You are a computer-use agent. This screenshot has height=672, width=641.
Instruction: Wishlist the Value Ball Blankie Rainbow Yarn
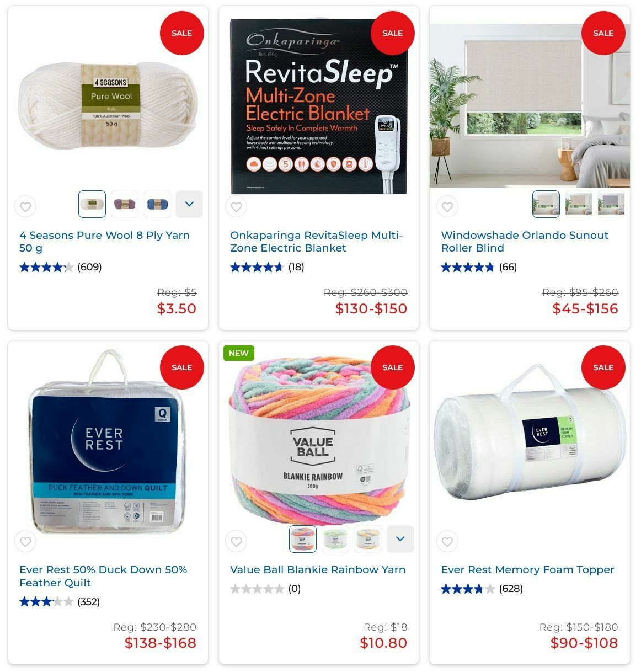pyautogui.click(x=236, y=542)
